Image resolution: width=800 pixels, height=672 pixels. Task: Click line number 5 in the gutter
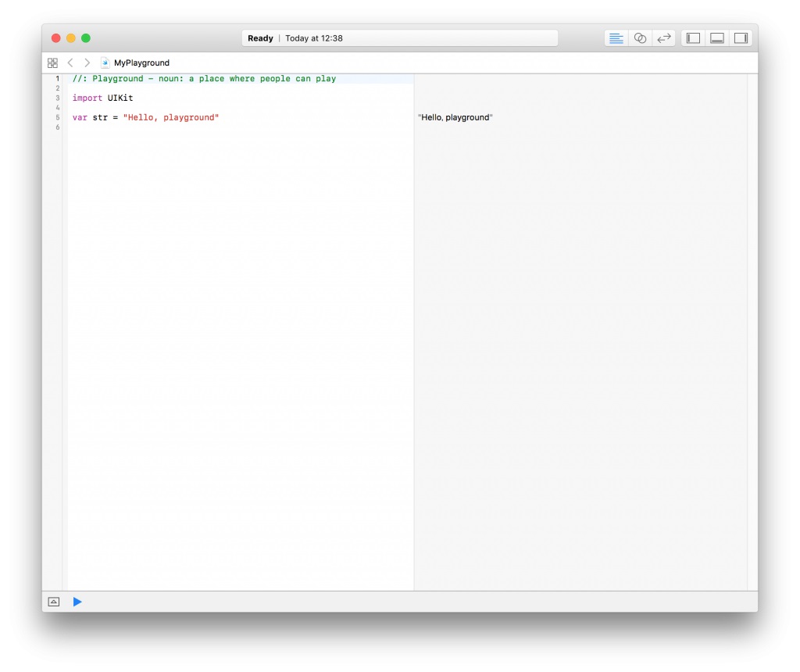[x=57, y=117]
